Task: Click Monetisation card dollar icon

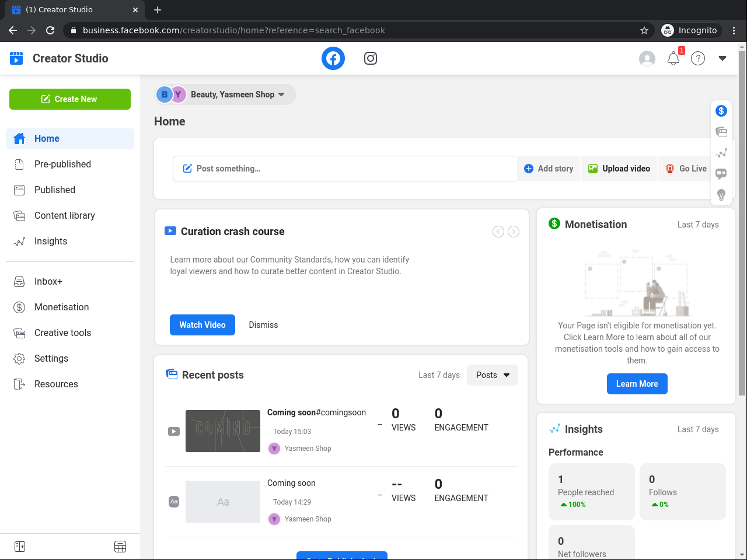Action: pyautogui.click(x=554, y=223)
